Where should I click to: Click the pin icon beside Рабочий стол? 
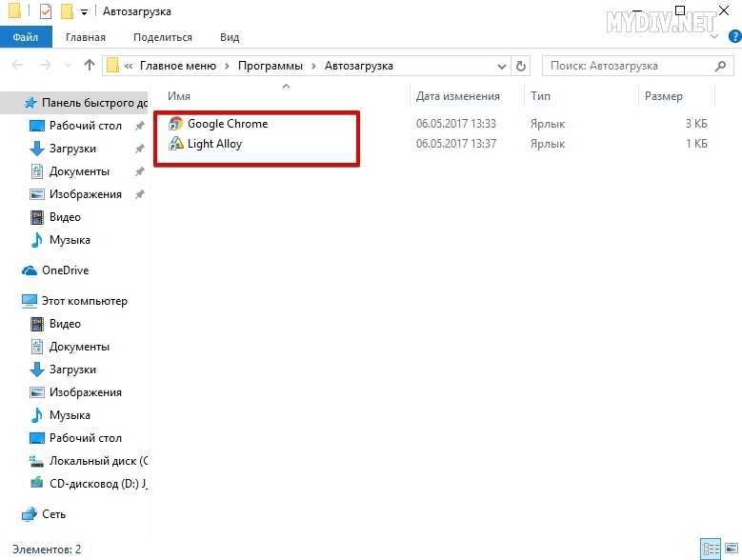coord(140,126)
